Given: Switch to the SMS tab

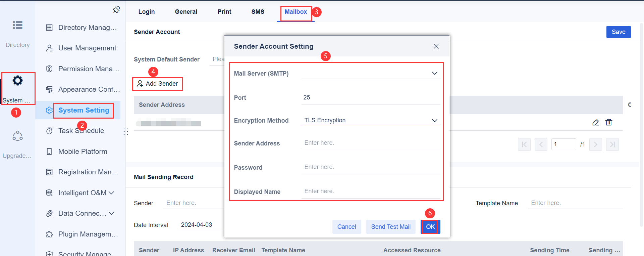Looking at the screenshot, I should click(x=258, y=11).
